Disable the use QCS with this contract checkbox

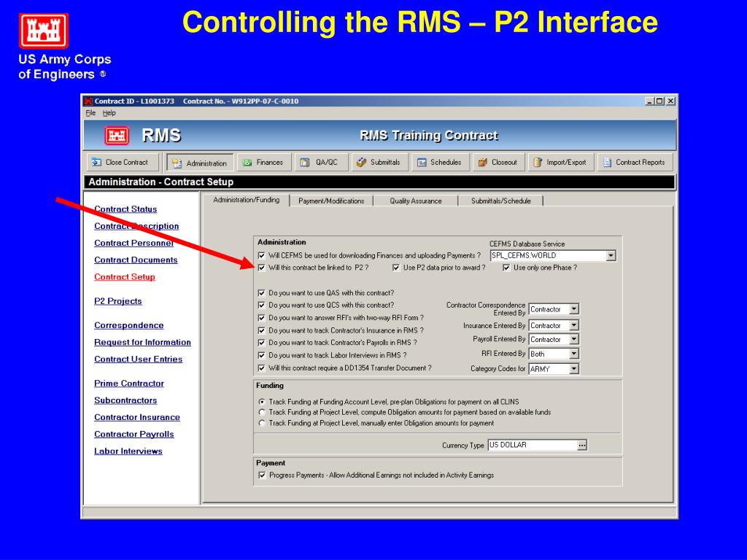point(261,306)
